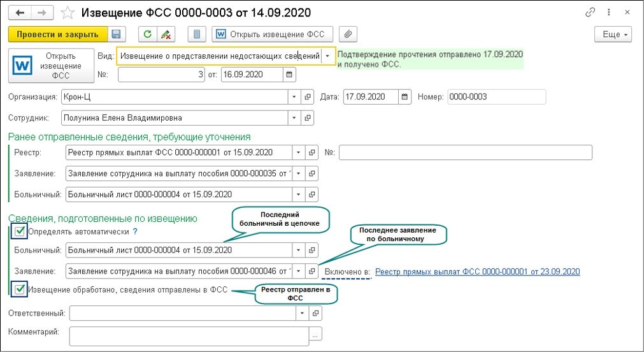Add document to favorites with star
644x352 pixels.
click(x=67, y=13)
